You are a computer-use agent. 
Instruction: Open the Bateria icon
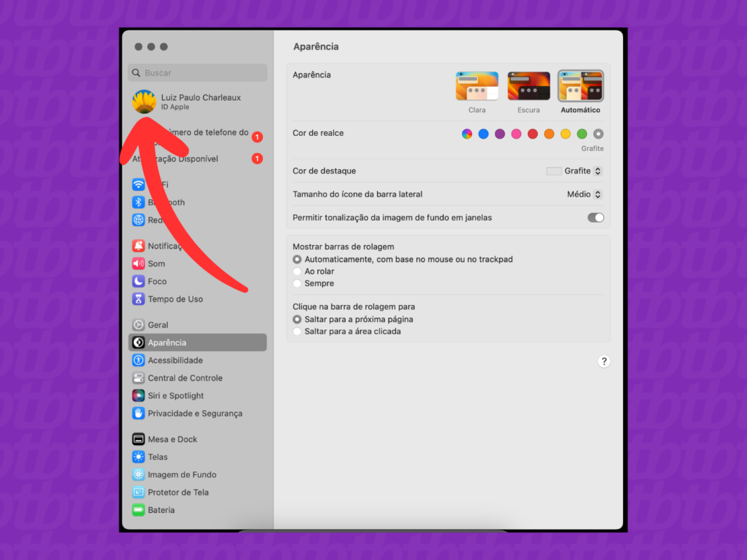pos(138,510)
